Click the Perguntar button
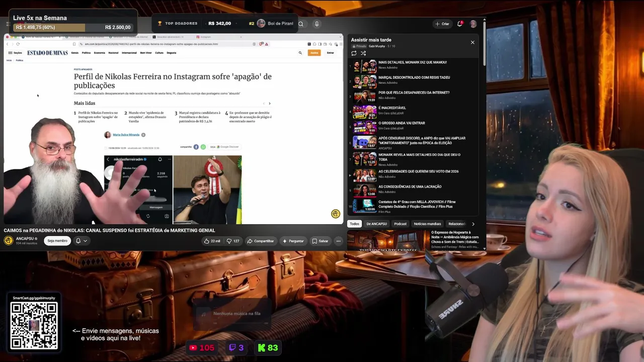Screen dimensions: 644x362 [x=293, y=241]
